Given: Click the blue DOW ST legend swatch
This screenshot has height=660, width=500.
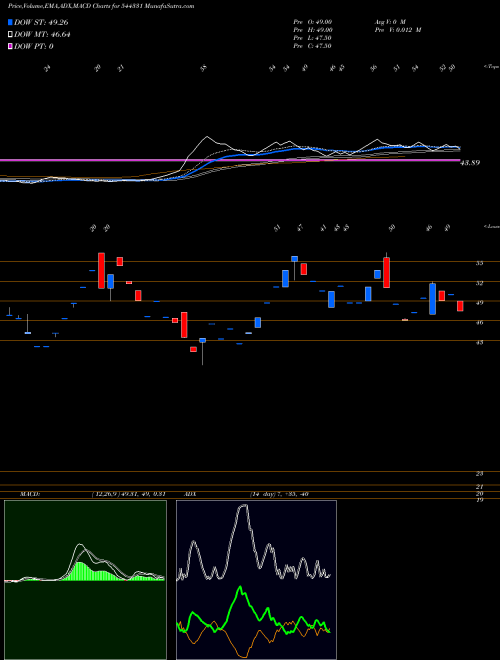Looking at the screenshot, I should [11, 23].
